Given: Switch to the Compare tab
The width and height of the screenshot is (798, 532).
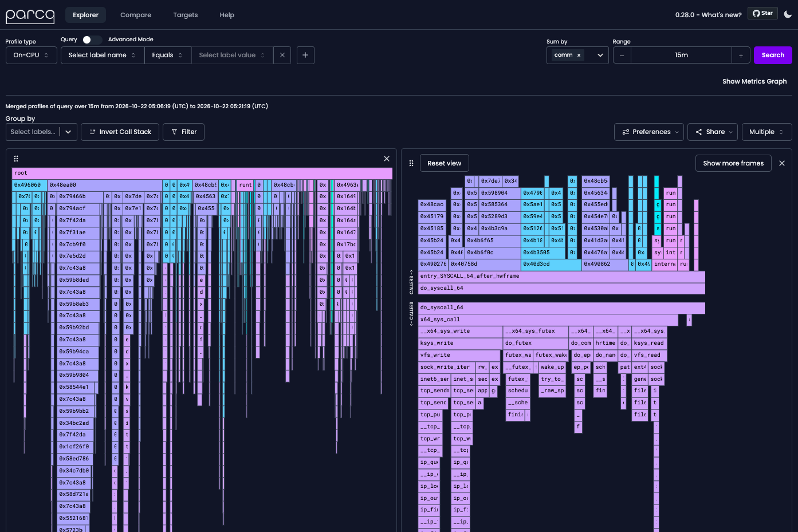Looking at the screenshot, I should pyautogui.click(x=136, y=15).
